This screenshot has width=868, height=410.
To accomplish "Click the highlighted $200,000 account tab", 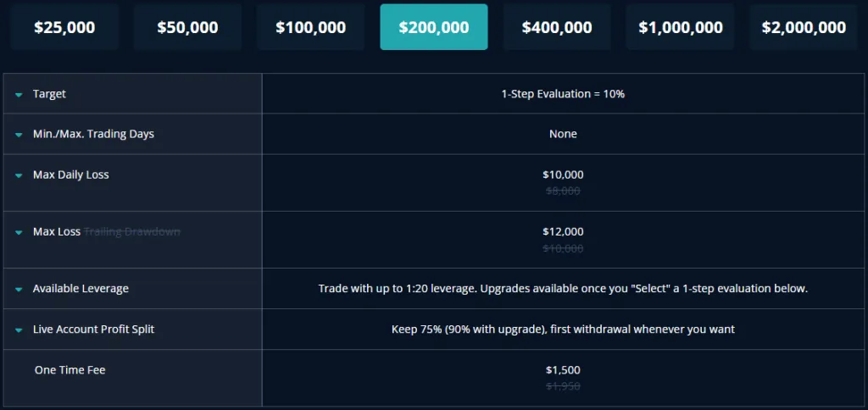I will [434, 27].
